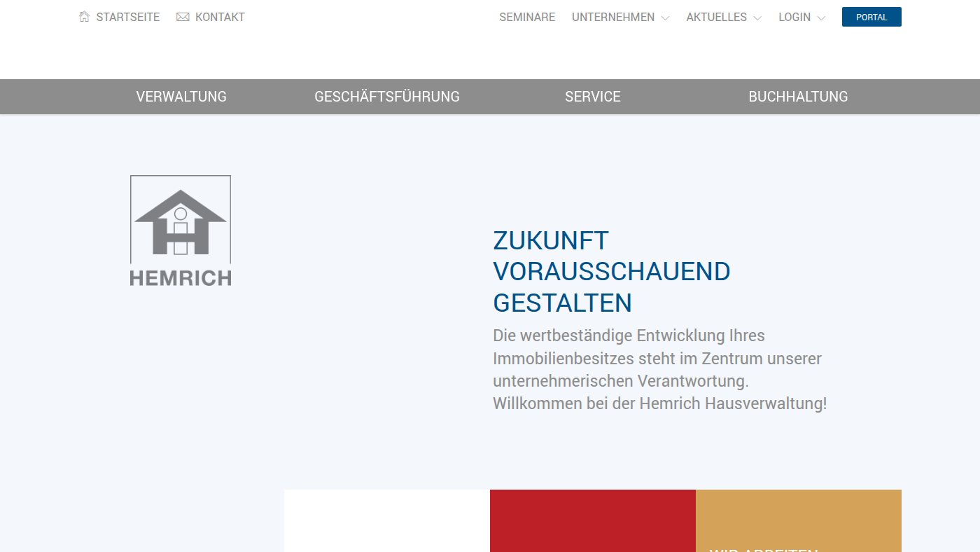Image resolution: width=980 pixels, height=552 pixels.
Task: Expand the Login dropdown chevron
Action: 821,18
